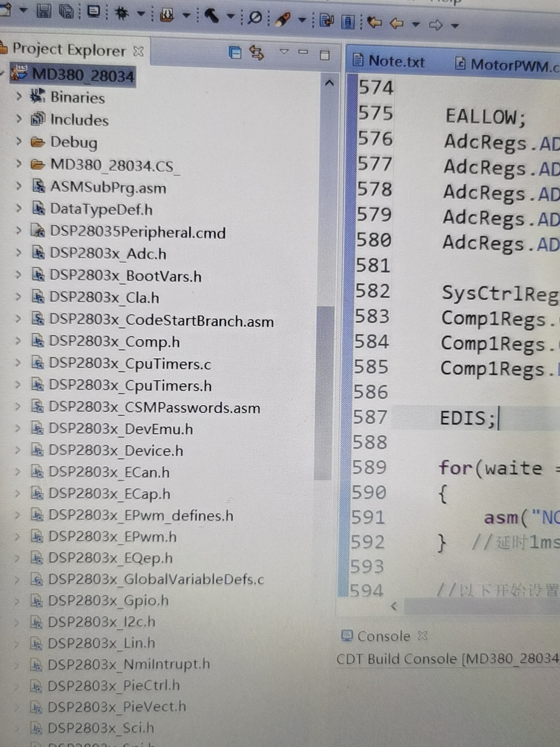The width and height of the screenshot is (560, 747).
Task: Click the editor horizontal scroll left arrow
Action: coord(394,606)
